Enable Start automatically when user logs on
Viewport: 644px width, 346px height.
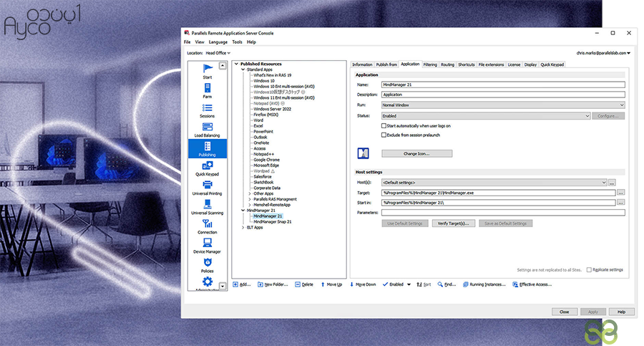coord(384,125)
